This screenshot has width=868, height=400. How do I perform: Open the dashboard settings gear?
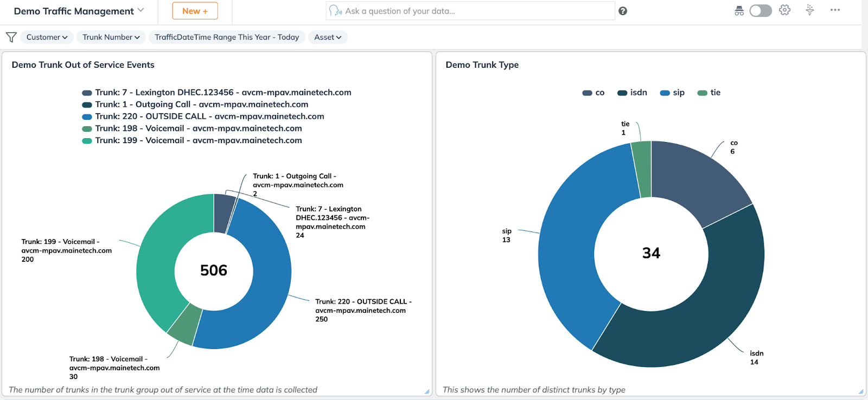(x=784, y=10)
